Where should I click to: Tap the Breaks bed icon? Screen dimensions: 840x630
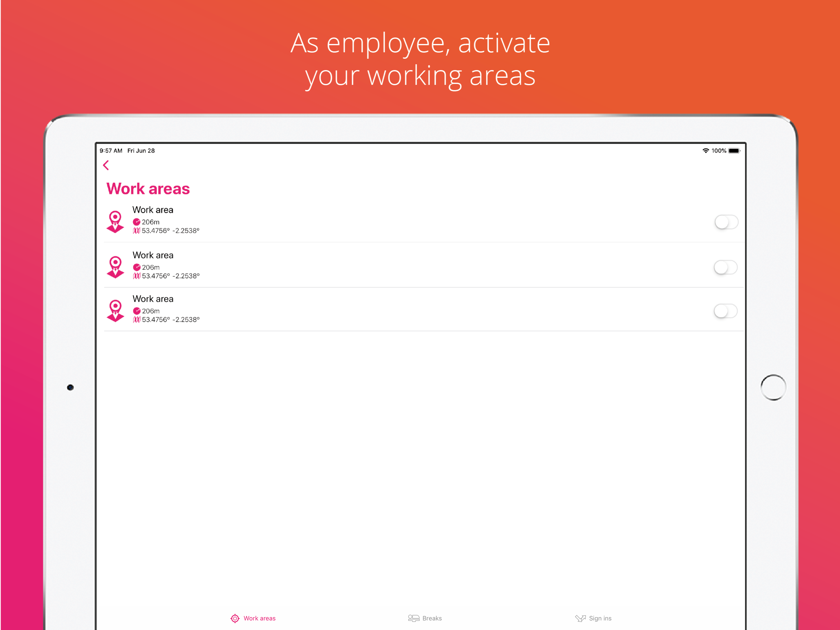(x=414, y=618)
